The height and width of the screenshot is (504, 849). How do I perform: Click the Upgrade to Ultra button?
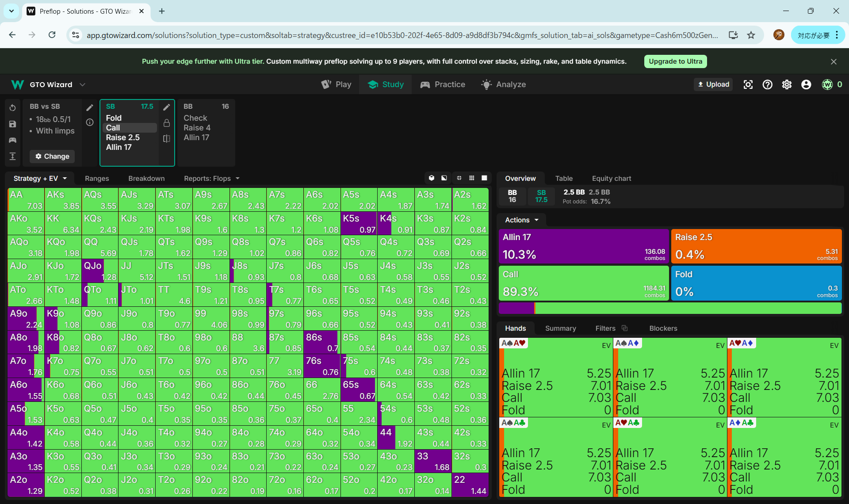click(x=675, y=61)
